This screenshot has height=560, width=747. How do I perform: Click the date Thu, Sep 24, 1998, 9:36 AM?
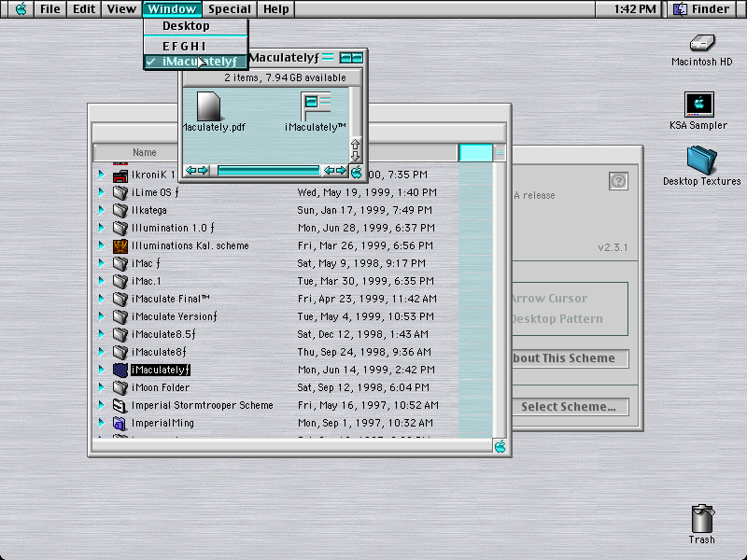(x=364, y=352)
